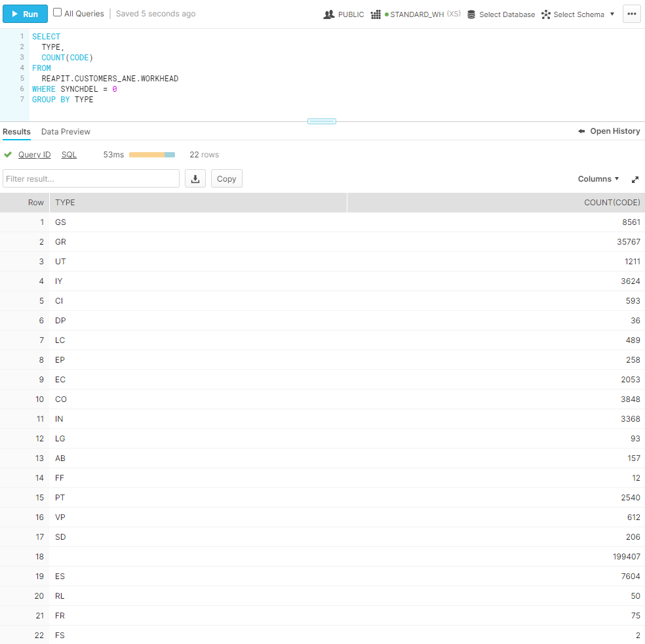Open the worksheet options ellipsis menu
The height and width of the screenshot is (644, 645).
pyautogui.click(x=631, y=14)
